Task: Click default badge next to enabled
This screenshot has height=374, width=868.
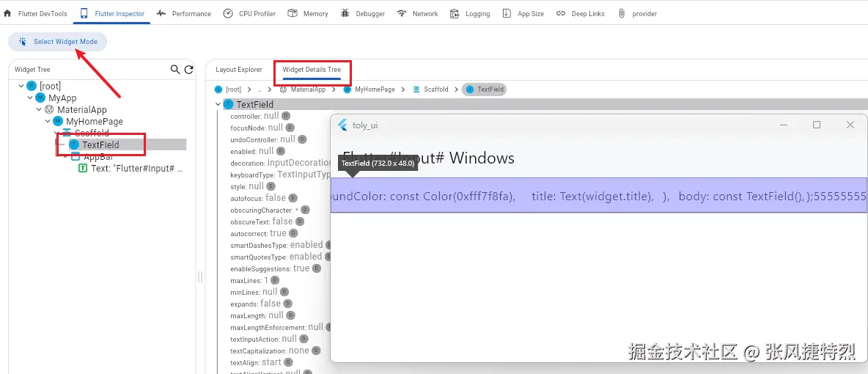Action: [281, 151]
